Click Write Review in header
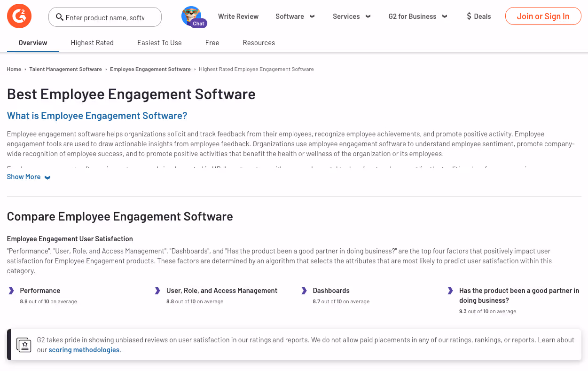Viewport: 588px width, 371px height. [238, 16]
